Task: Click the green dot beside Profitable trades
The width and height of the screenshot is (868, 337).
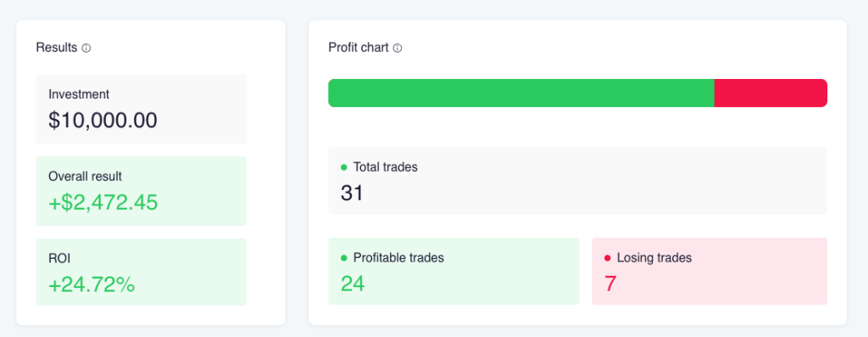Action: [x=344, y=258]
